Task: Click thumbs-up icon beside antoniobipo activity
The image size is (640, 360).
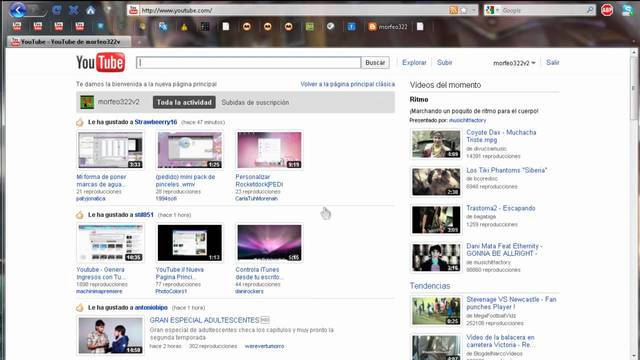Action: pyautogui.click(x=80, y=307)
